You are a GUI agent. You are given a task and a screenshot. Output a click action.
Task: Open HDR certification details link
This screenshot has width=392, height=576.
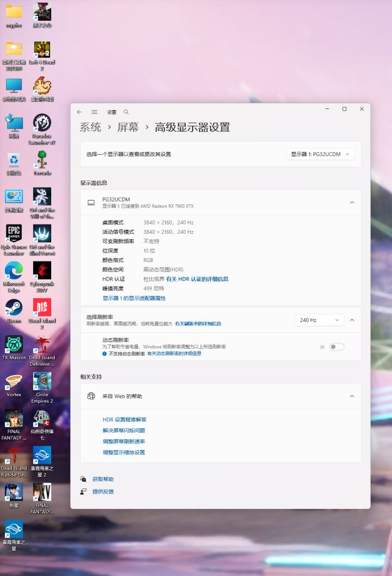[197, 279]
